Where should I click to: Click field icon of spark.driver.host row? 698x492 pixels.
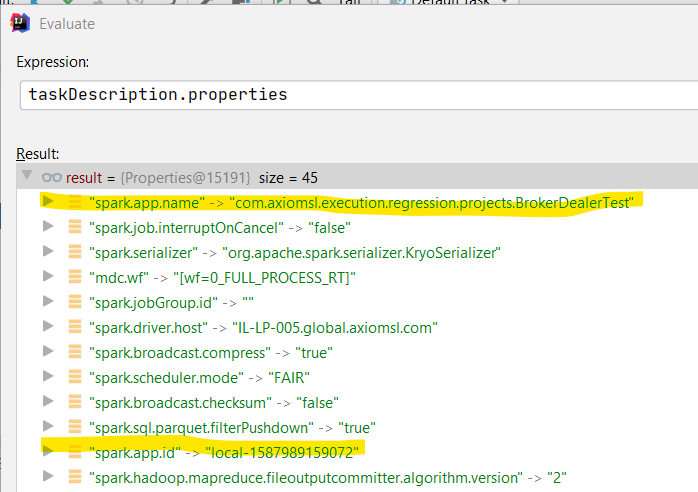point(75,326)
